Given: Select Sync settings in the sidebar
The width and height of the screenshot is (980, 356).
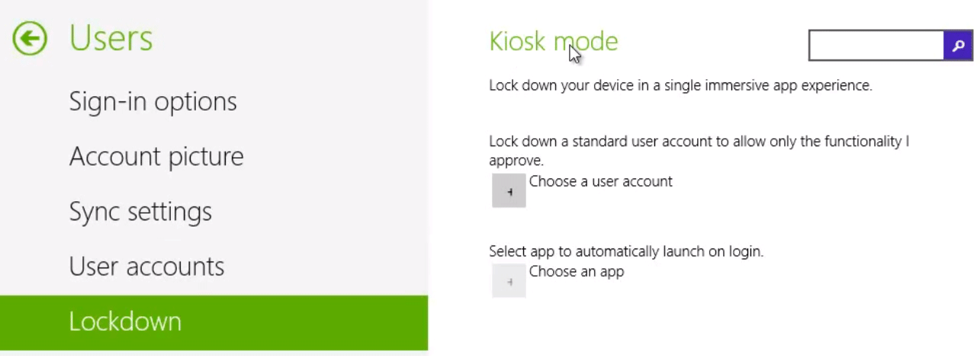Looking at the screenshot, I should click(x=140, y=211).
